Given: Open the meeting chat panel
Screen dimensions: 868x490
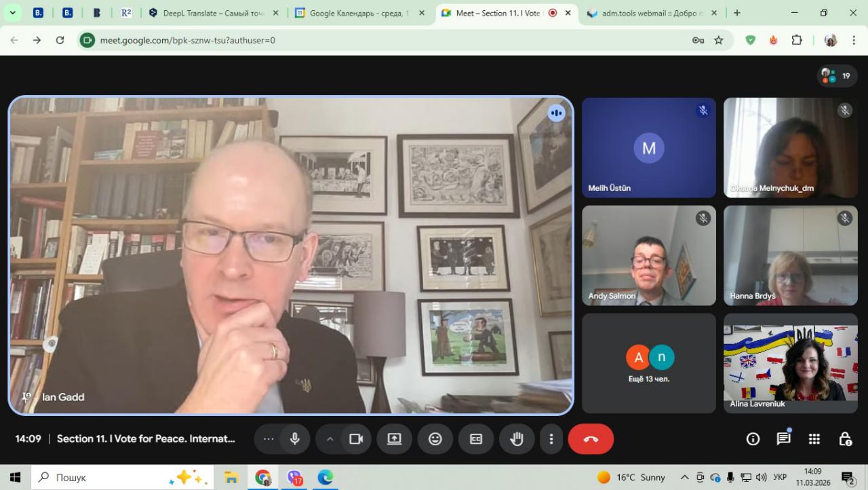Looking at the screenshot, I should [x=783, y=439].
